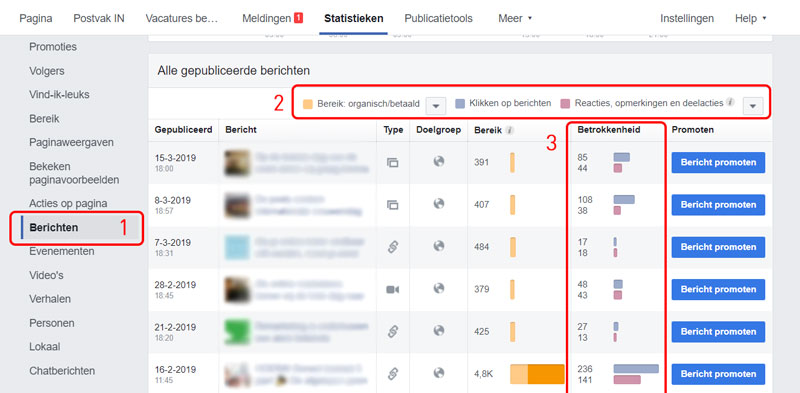Image resolution: width=800 pixels, height=393 pixels.
Task: Click the link type icon for 7-3-2019 post
Action: pos(392,247)
